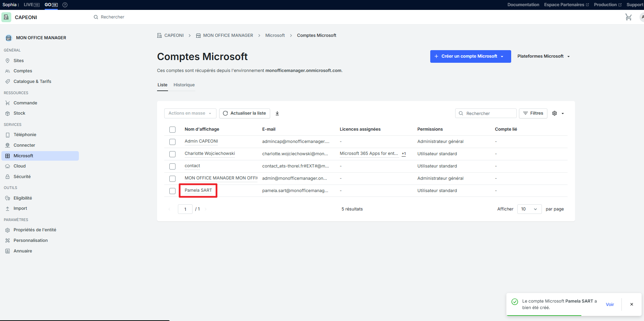Open the Pamela SART account
Viewport: 644px width, 321px height.
pos(198,190)
